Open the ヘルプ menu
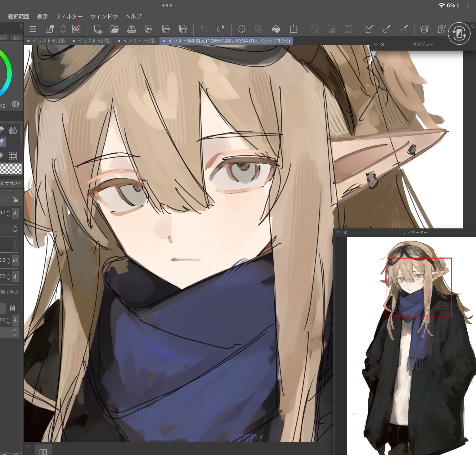The width and height of the screenshot is (476, 455). pyautogui.click(x=133, y=16)
